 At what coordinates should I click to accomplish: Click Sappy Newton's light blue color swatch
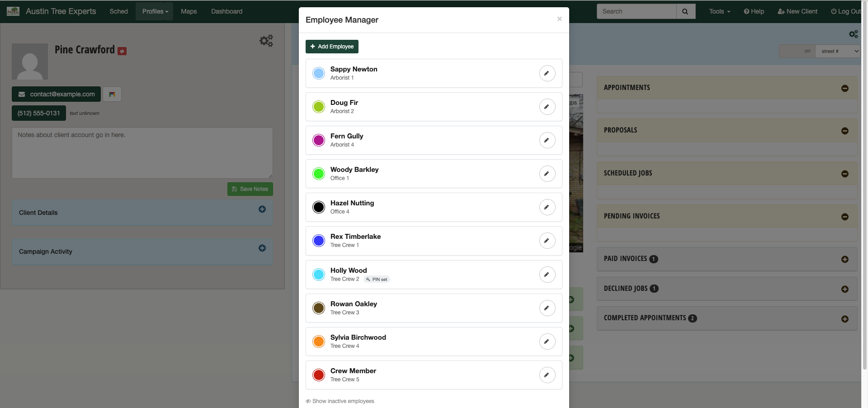pyautogui.click(x=319, y=73)
